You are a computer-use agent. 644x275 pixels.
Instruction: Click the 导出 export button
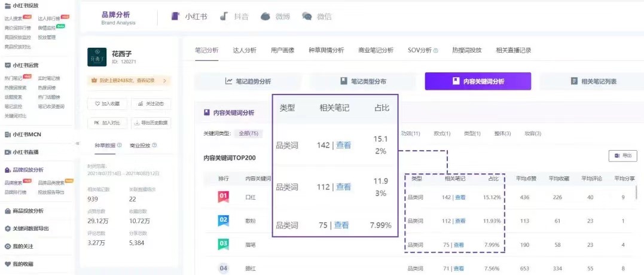coord(622,155)
